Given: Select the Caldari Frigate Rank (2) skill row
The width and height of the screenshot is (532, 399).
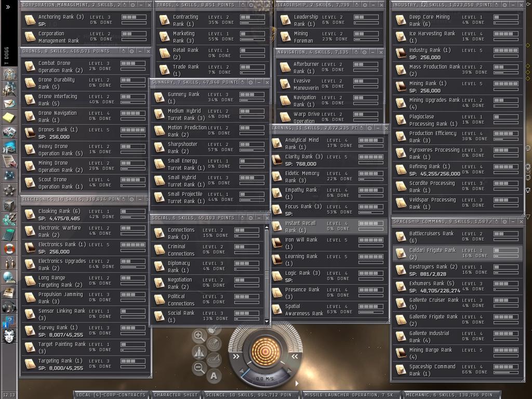Looking at the screenshot, I should (x=457, y=254).
